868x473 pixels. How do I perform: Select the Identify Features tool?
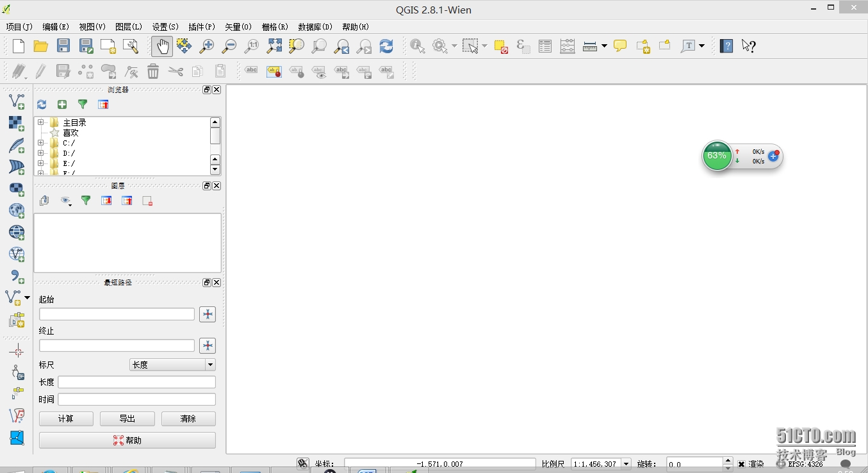pyautogui.click(x=418, y=46)
